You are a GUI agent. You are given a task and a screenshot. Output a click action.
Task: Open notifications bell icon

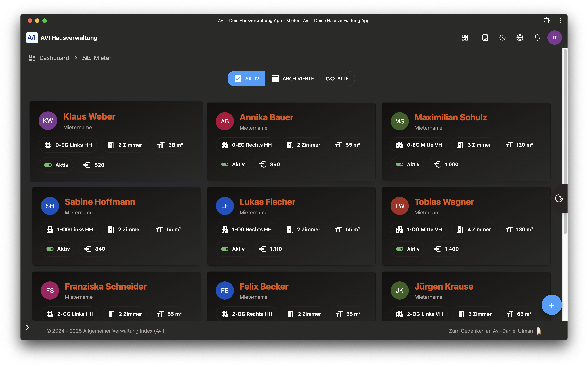(537, 38)
